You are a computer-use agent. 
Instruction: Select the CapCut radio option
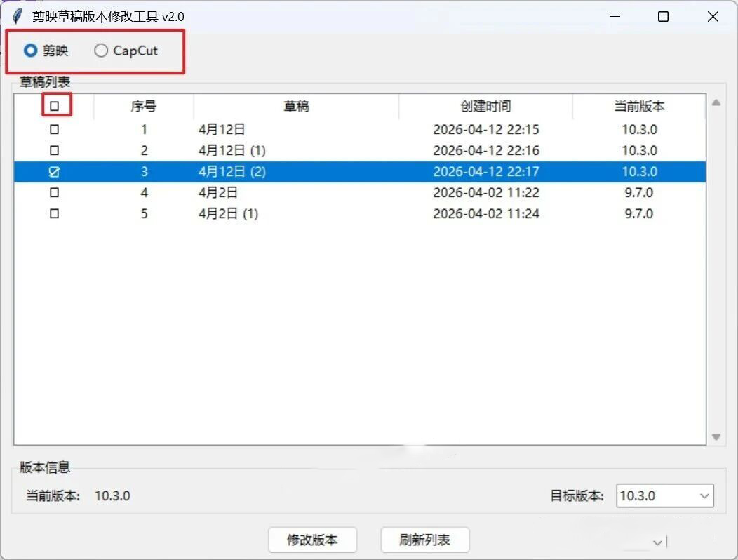pyautogui.click(x=102, y=51)
